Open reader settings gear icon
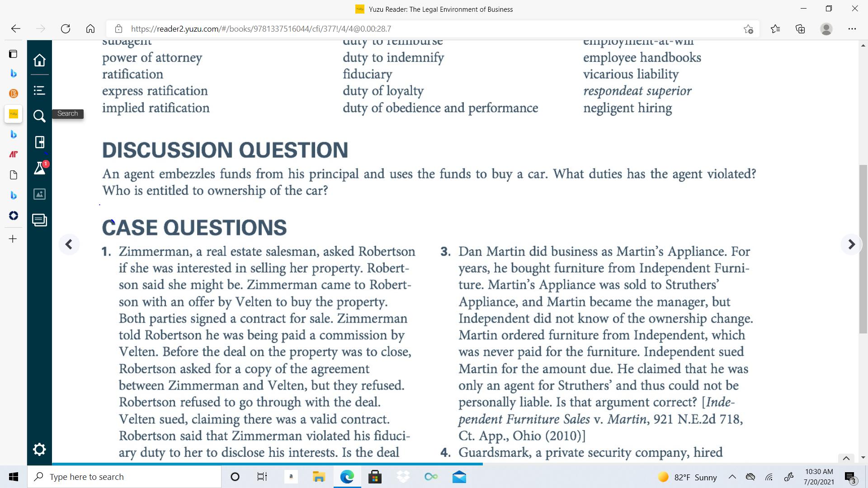 pyautogui.click(x=39, y=449)
